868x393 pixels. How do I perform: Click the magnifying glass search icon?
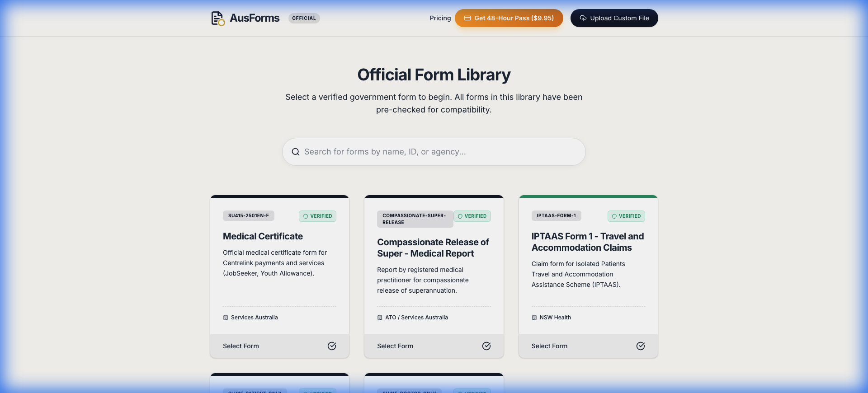point(296,152)
